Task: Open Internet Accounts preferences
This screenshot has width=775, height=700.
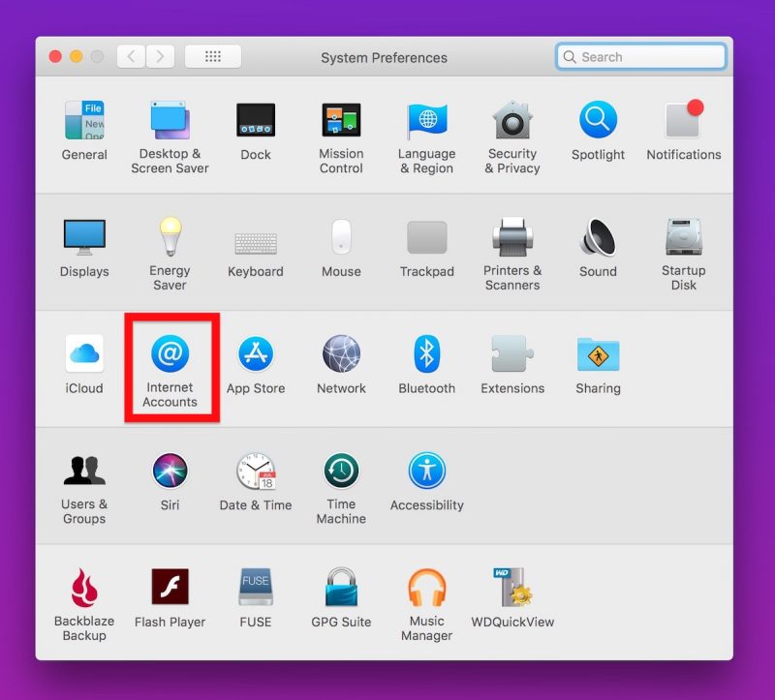Action: (170, 353)
